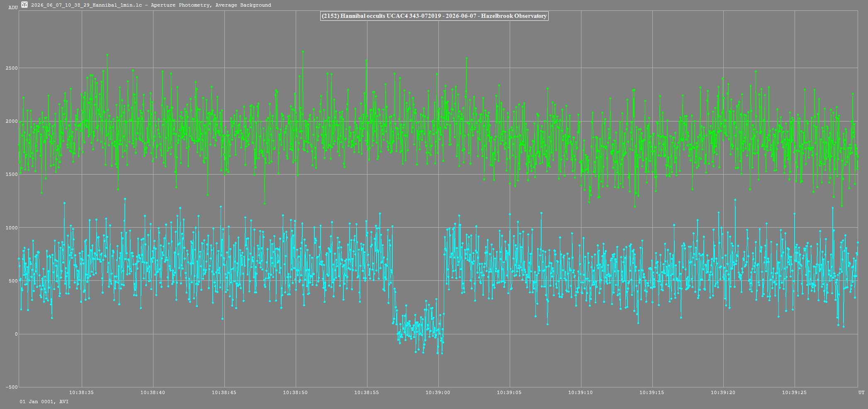Click the '10:39:00' time axis label
The height and width of the screenshot is (409, 868).
[x=438, y=392]
